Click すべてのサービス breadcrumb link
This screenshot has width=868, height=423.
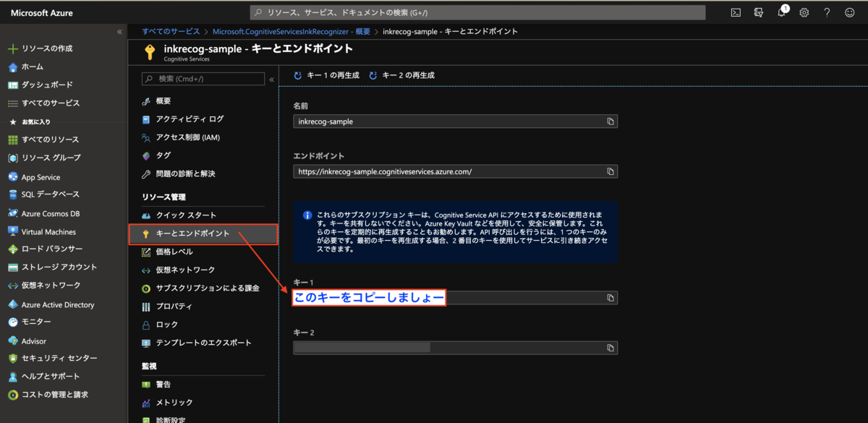pyautogui.click(x=171, y=32)
